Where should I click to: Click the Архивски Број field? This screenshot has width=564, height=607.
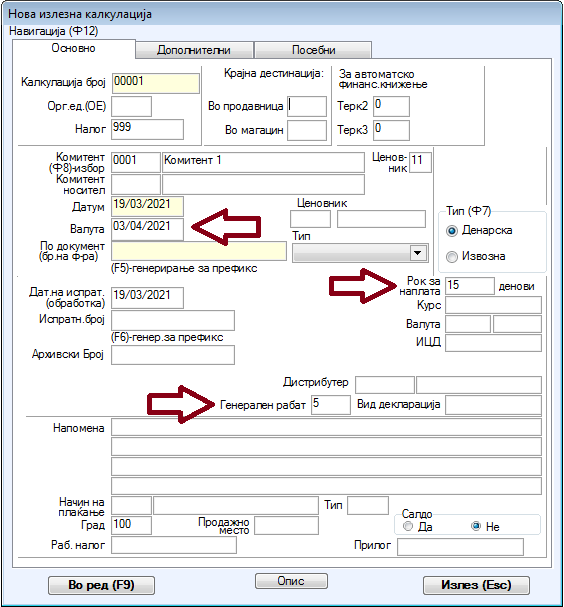coord(173,355)
